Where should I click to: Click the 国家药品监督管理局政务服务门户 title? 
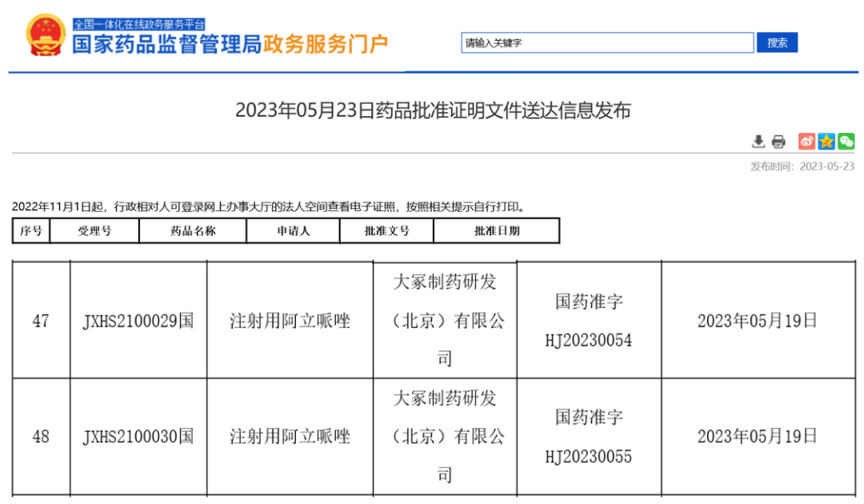tap(230, 45)
